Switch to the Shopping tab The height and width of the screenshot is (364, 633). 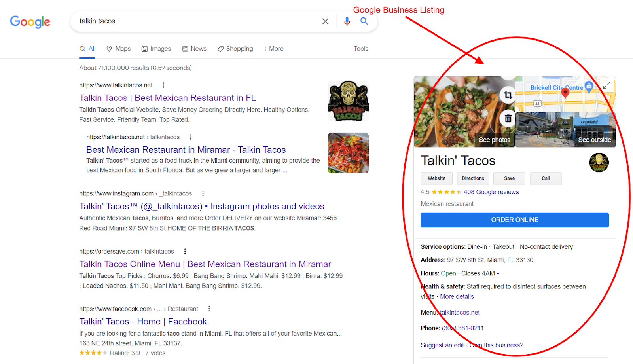coord(235,49)
